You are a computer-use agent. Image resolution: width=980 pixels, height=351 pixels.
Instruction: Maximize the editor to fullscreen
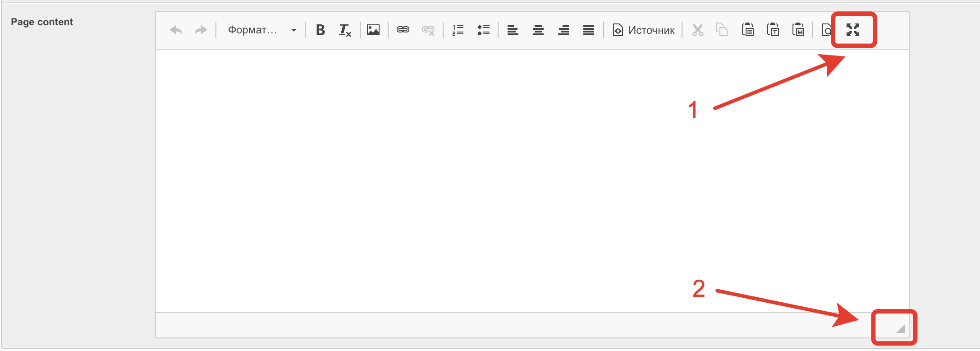pyautogui.click(x=853, y=30)
